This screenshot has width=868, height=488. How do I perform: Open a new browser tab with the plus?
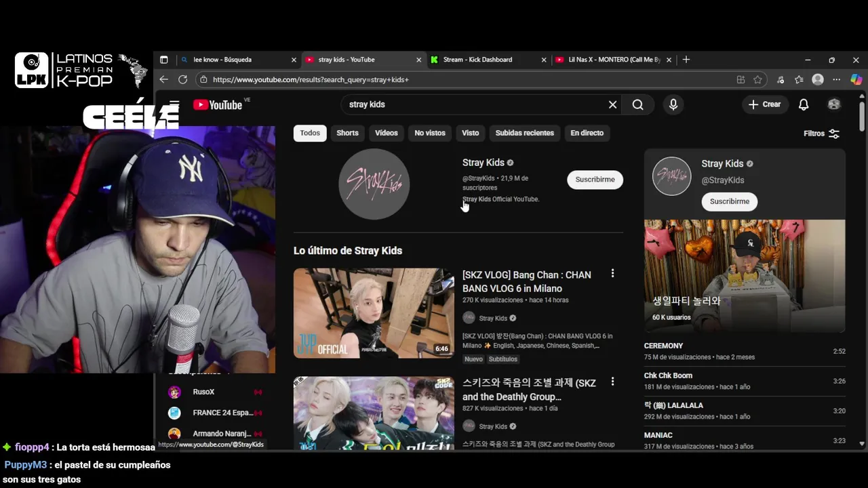[686, 60]
